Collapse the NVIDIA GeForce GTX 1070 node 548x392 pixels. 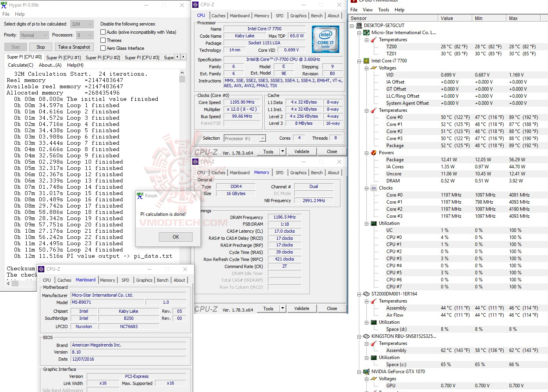[x=359, y=372]
